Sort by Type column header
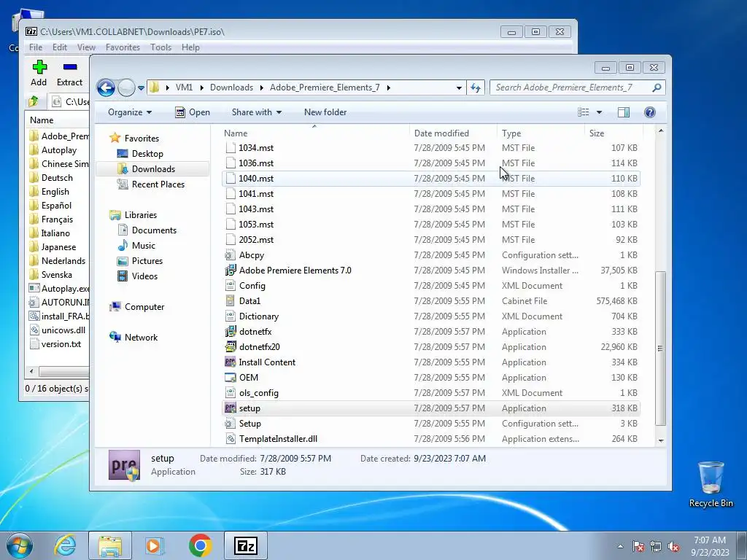Viewport: 747px width, 560px height. click(541, 133)
